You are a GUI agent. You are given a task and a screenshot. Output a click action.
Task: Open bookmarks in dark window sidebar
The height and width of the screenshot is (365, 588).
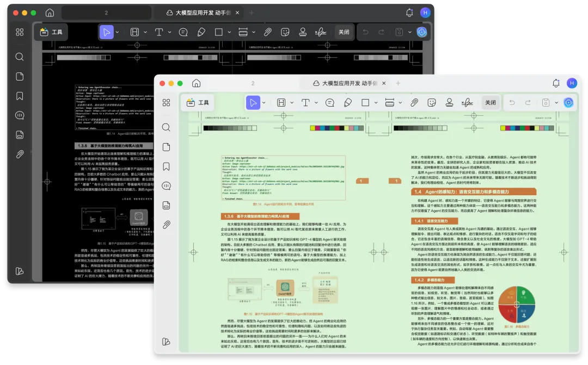tap(20, 96)
